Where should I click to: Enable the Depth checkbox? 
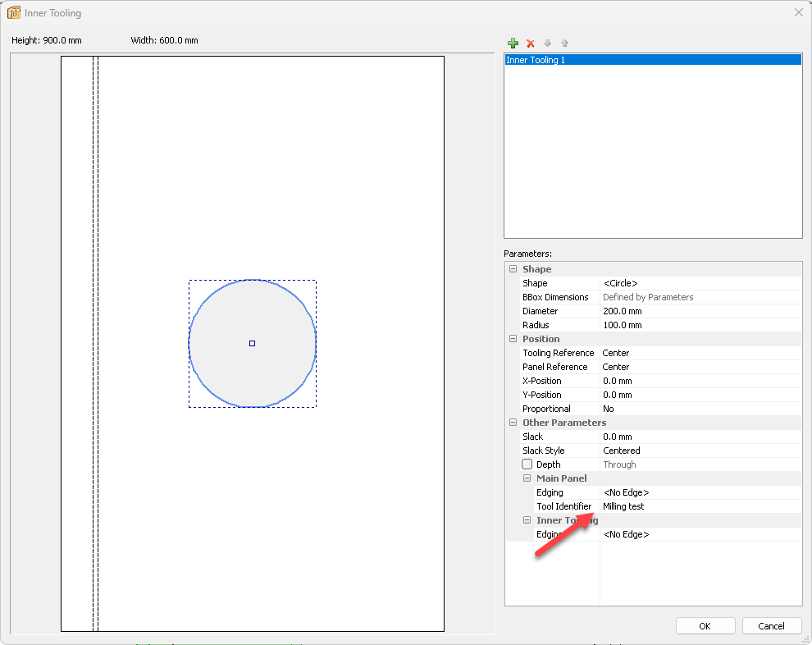coord(527,464)
